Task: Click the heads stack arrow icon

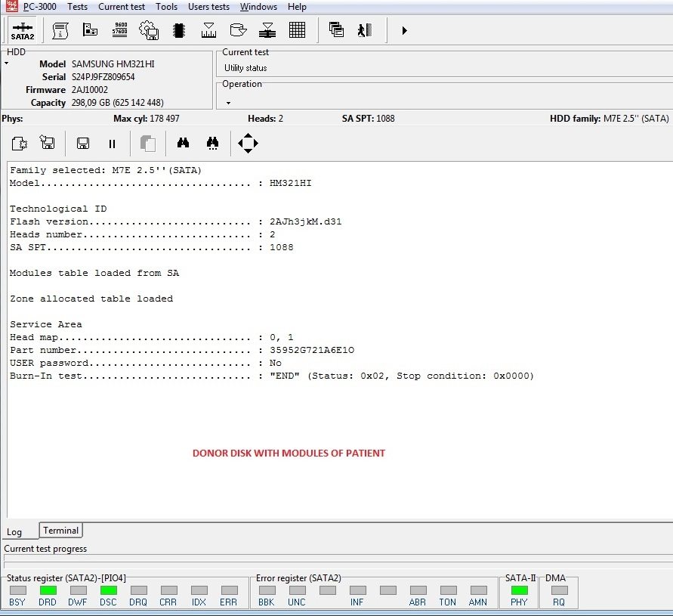Action: pos(267,30)
